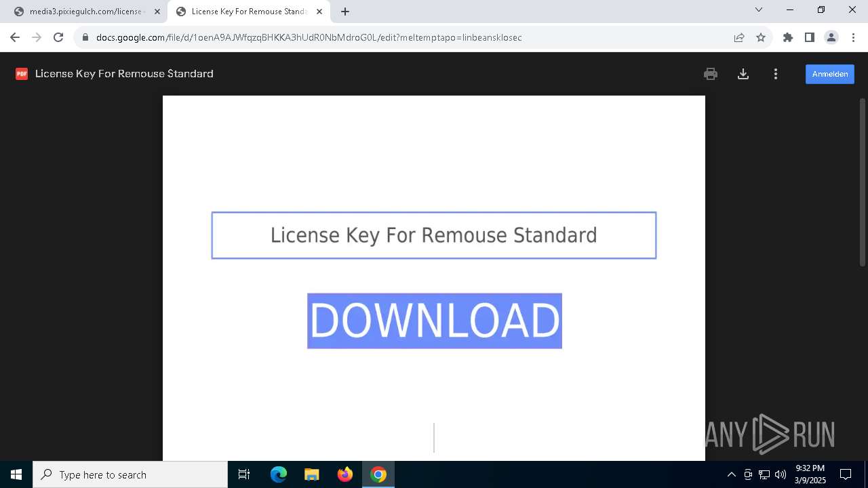Open the viewer's three-dot more actions menu
The image size is (868, 488).
click(776, 74)
